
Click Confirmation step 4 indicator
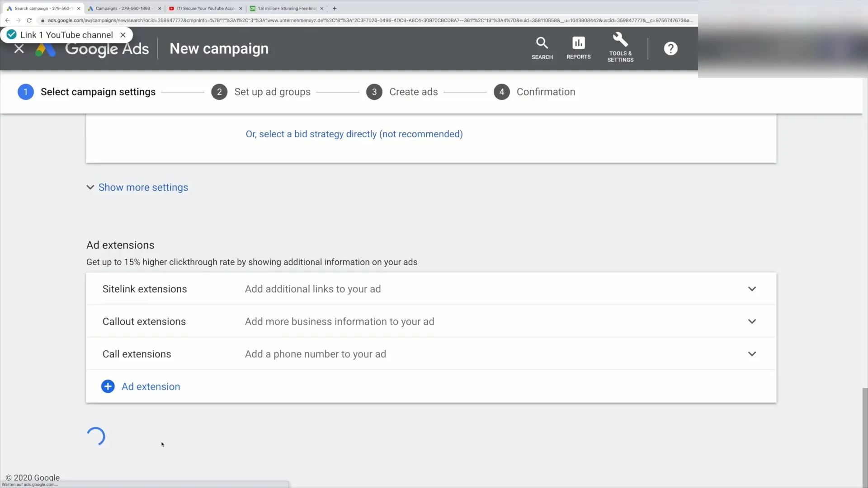(501, 92)
